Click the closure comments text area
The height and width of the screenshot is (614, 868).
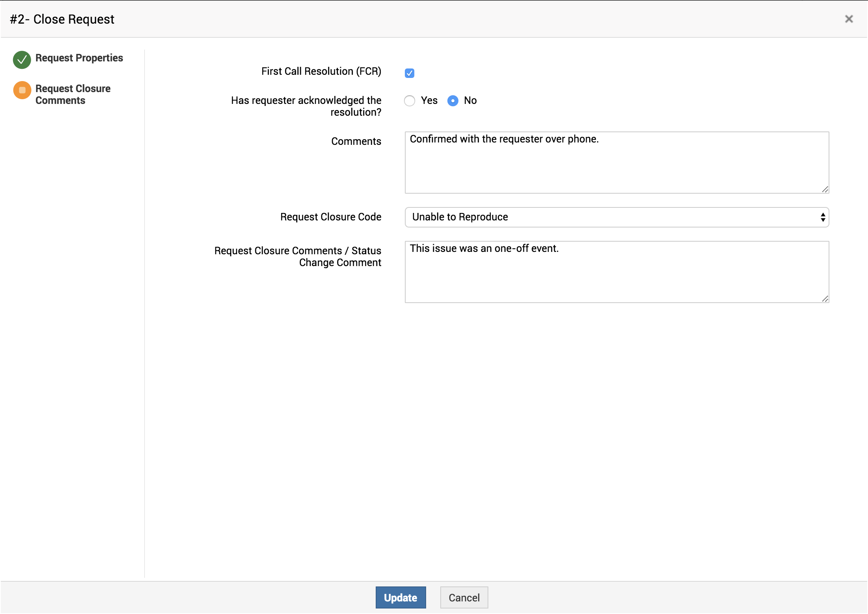click(x=616, y=276)
